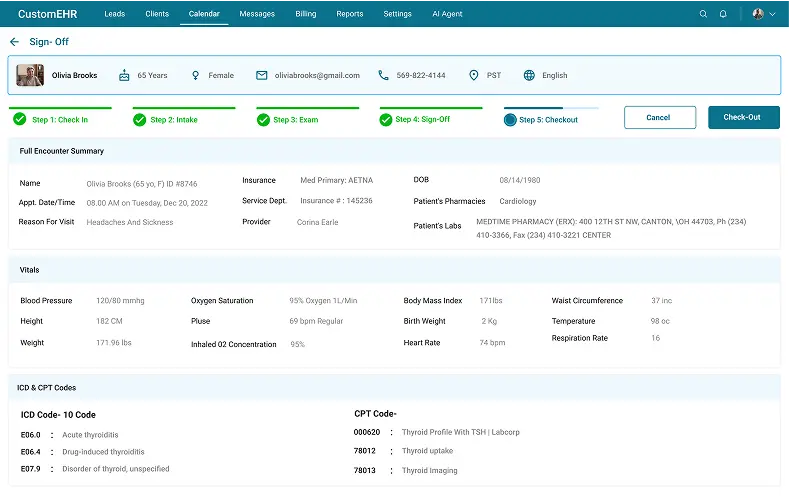Select the Step 4: Sign-Off checkmark
Viewport: 789px width, 496px height.
(x=385, y=119)
